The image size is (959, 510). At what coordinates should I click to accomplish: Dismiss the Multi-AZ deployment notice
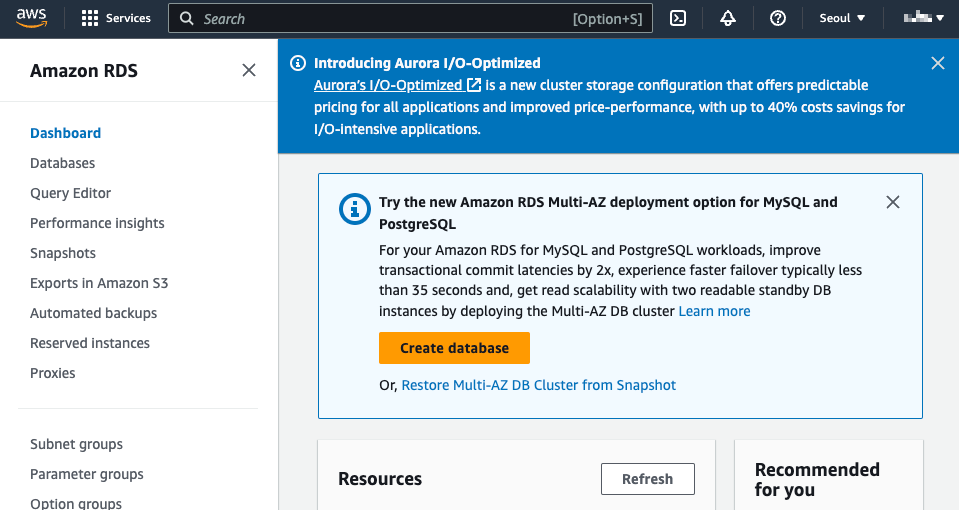pos(893,202)
